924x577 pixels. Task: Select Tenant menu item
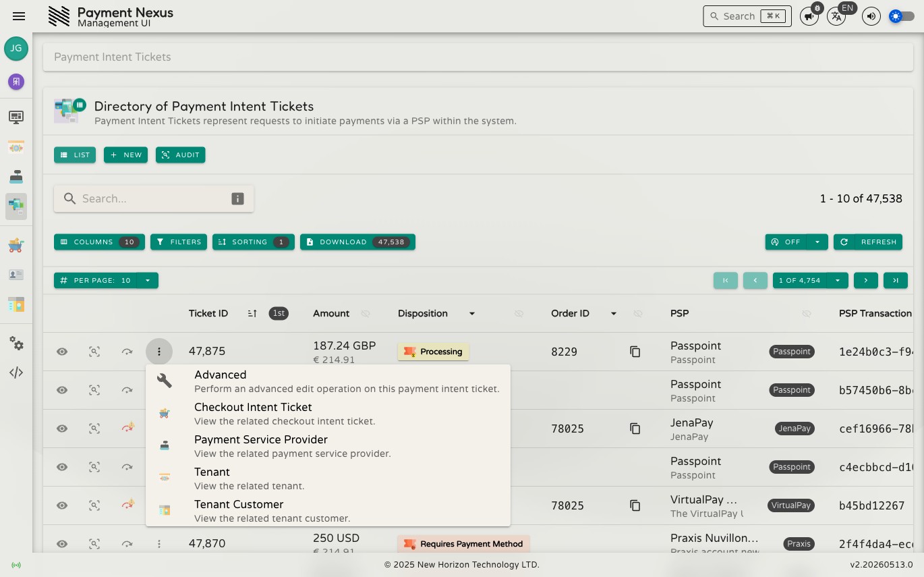328,478
